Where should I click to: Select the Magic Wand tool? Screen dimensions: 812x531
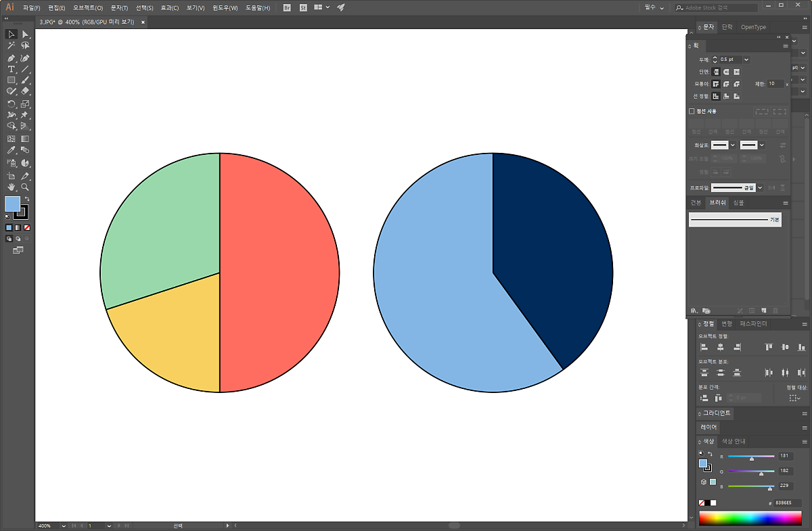tap(12, 45)
